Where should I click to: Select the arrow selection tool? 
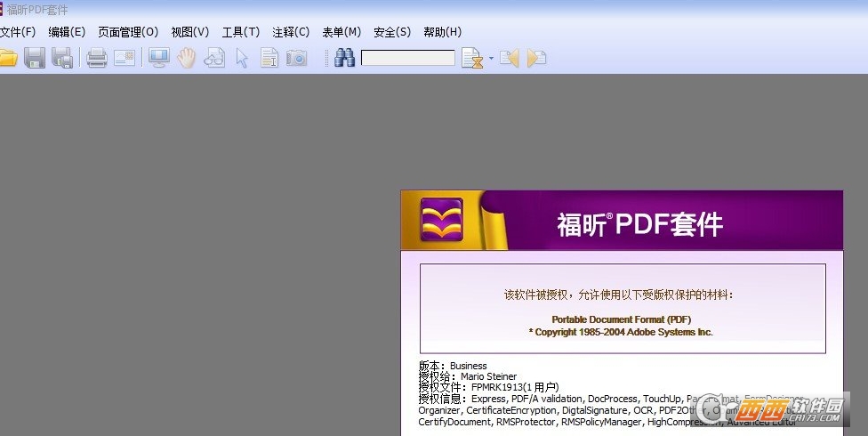(241, 59)
